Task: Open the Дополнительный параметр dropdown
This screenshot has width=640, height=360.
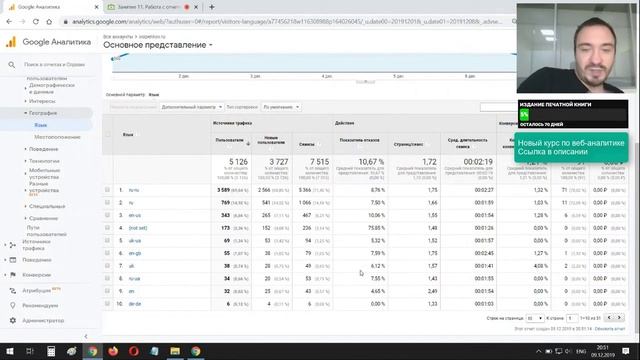Action: (191, 107)
